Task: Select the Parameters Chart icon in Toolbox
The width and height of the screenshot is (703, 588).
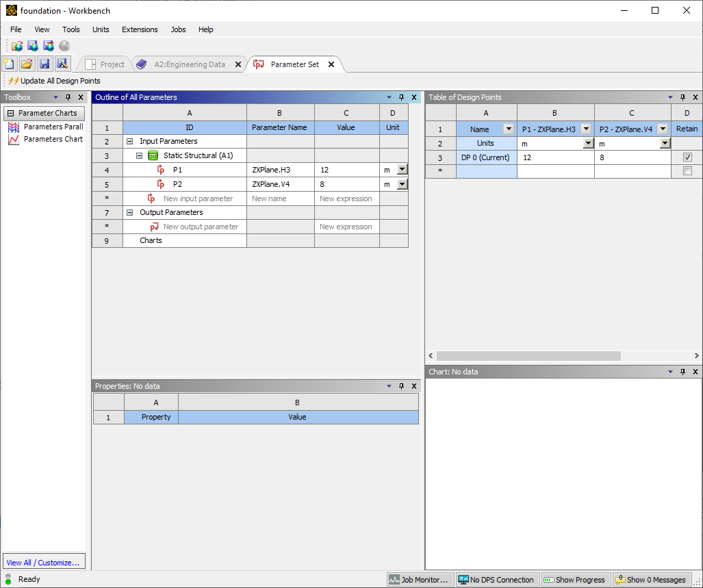Action: click(14, 140)
